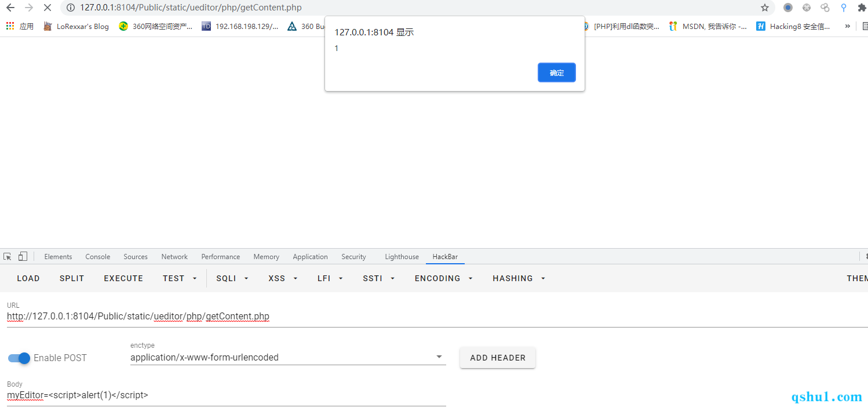Image resolution: width=868 pixels, height=411 pixels.
Task: Open the 360 Bu... bookmark
Action: [x=306, y=26]
